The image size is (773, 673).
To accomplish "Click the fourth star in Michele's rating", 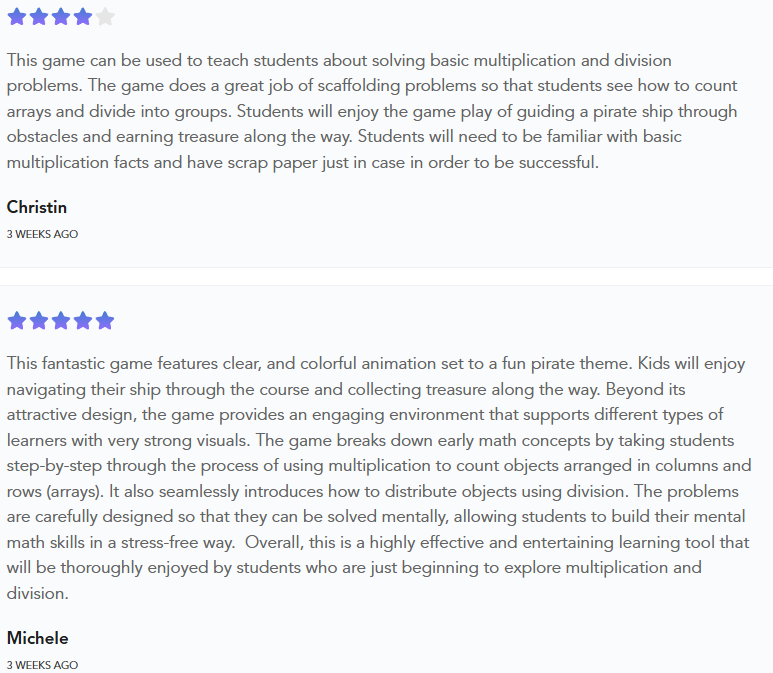I will point(83,321).
